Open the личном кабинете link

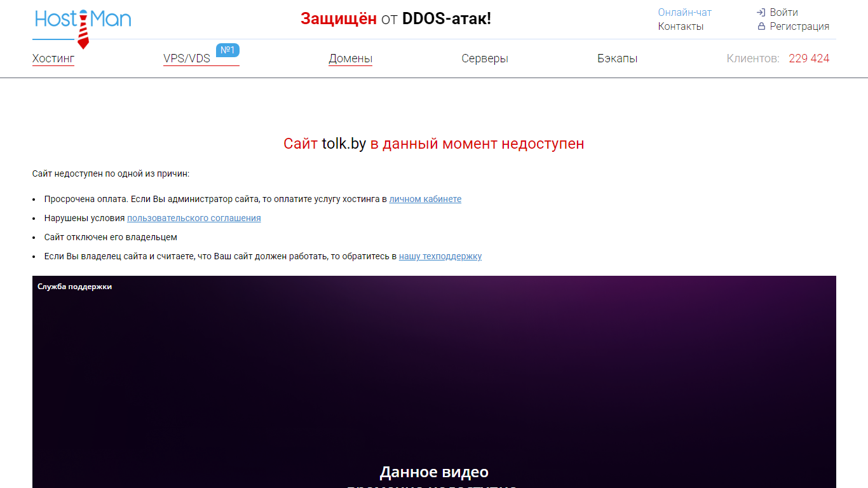pyautogui.click(x=425, y=199)
